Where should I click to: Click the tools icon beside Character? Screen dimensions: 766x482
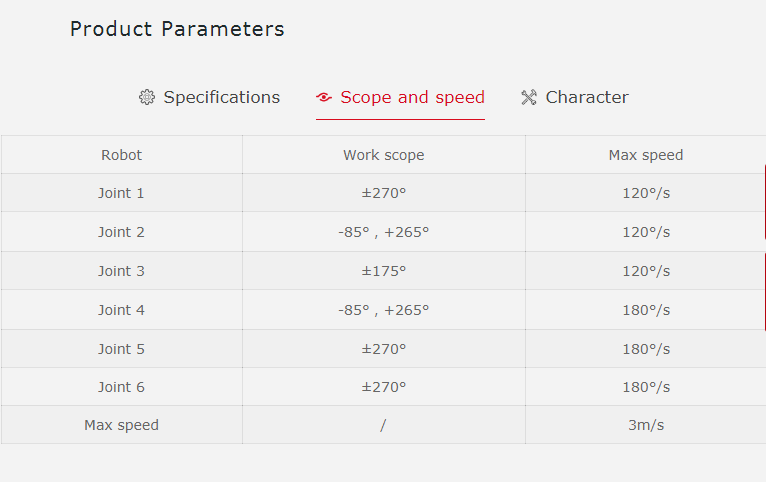(x=529, y=98)
